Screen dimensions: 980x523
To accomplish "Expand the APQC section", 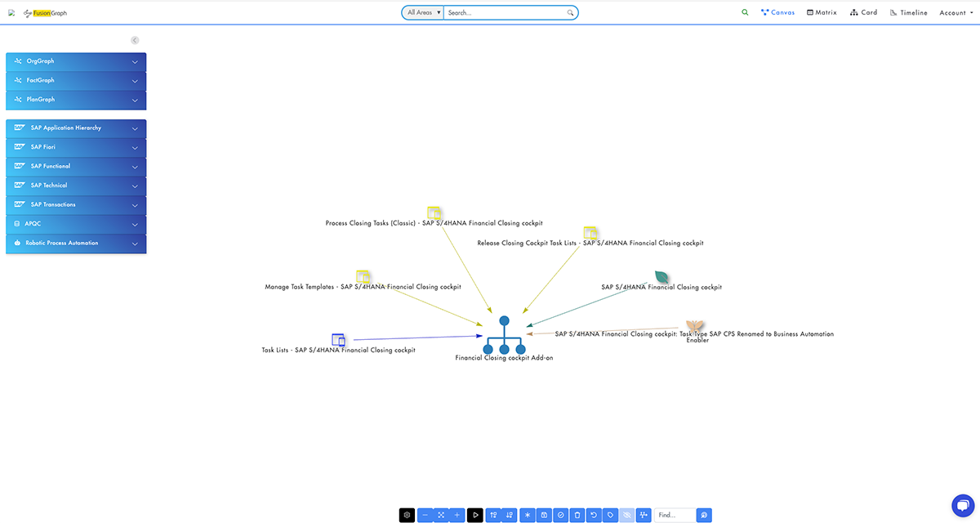I will [x=76, y=224].
